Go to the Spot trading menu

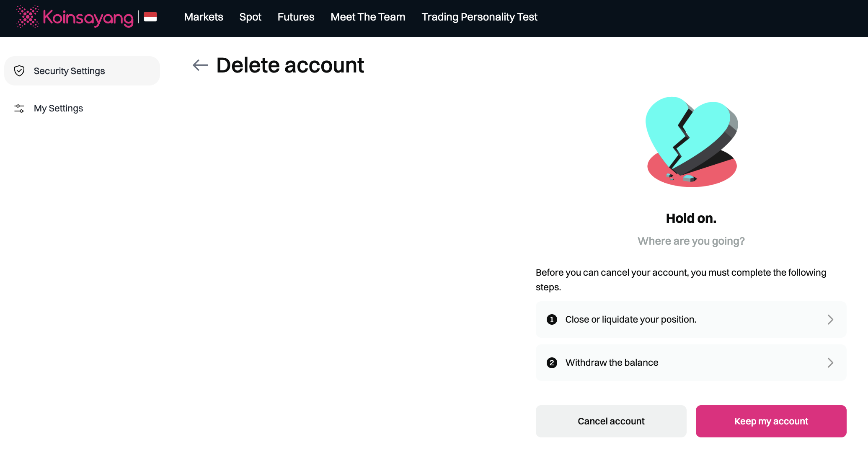[x=250, y=17]
